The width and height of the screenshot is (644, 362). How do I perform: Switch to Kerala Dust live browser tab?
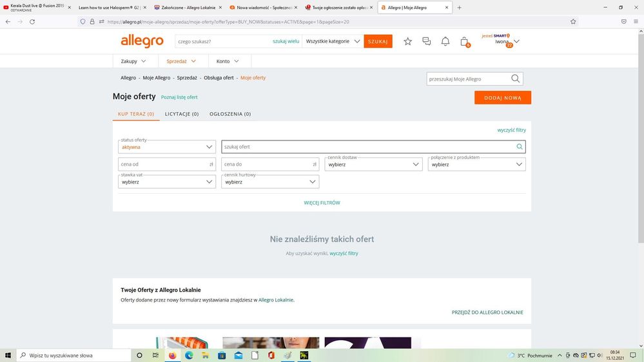click(x=36, y=7)
